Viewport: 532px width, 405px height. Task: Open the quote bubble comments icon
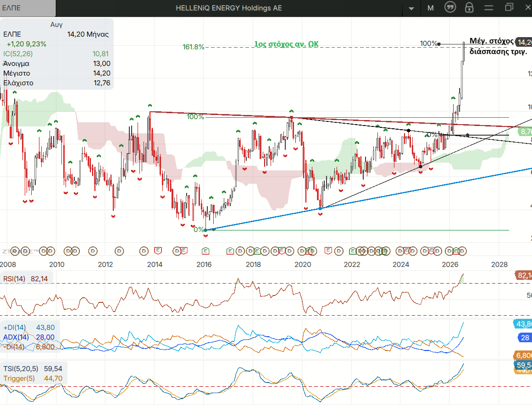tap(450, 7)
